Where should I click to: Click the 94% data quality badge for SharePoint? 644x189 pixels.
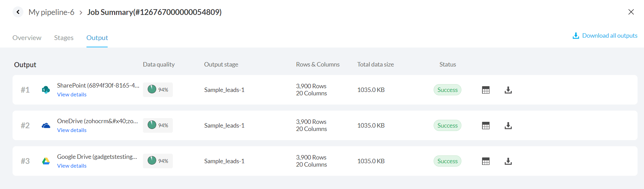[x=158, y=90]
